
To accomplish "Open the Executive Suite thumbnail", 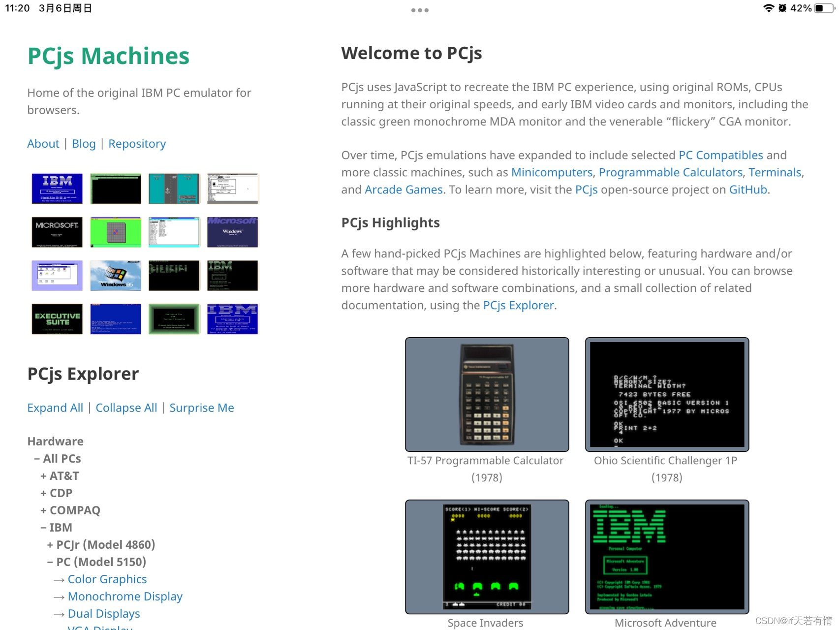I will click(x=57, y=319).
